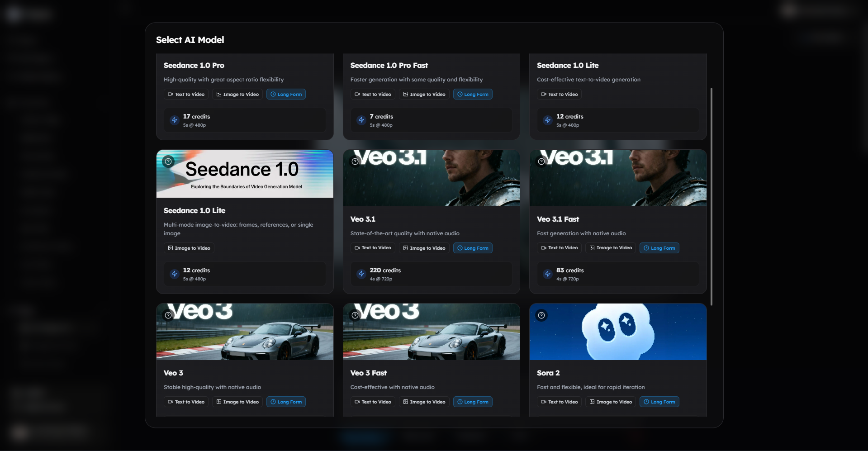
Task: Click Image to Video tag on Sora 2
Action: coord(611,402)
